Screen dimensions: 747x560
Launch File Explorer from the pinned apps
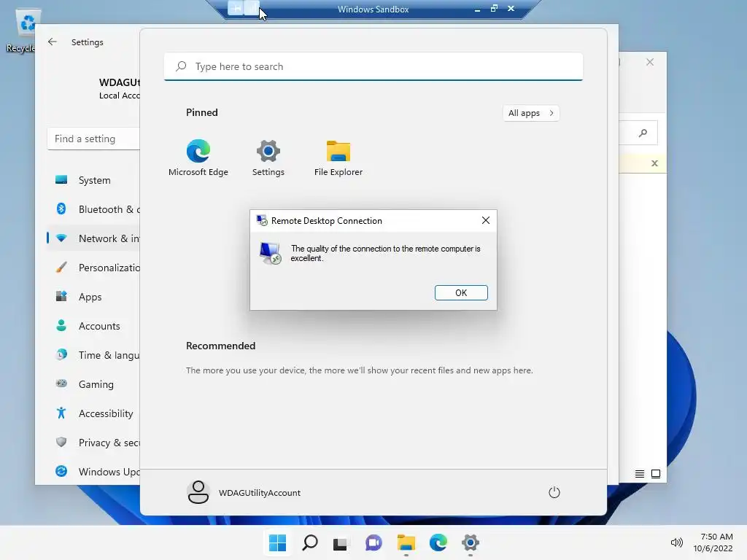(338, 157)
